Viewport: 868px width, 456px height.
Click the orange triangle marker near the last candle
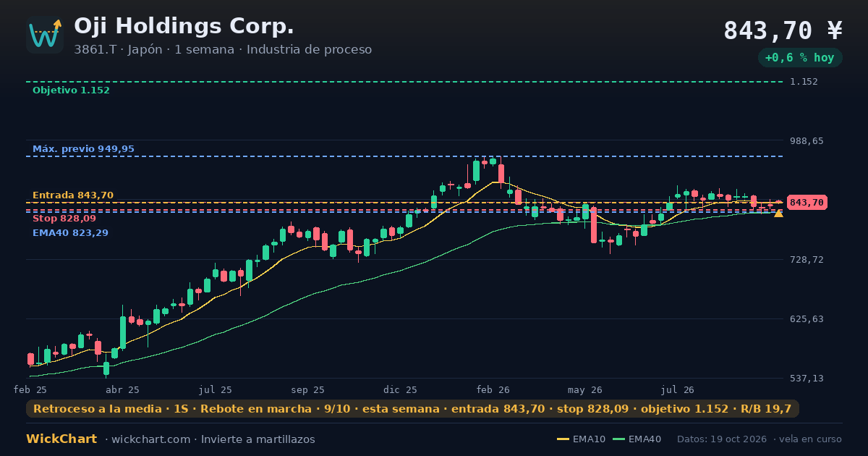tap(778, 213)
